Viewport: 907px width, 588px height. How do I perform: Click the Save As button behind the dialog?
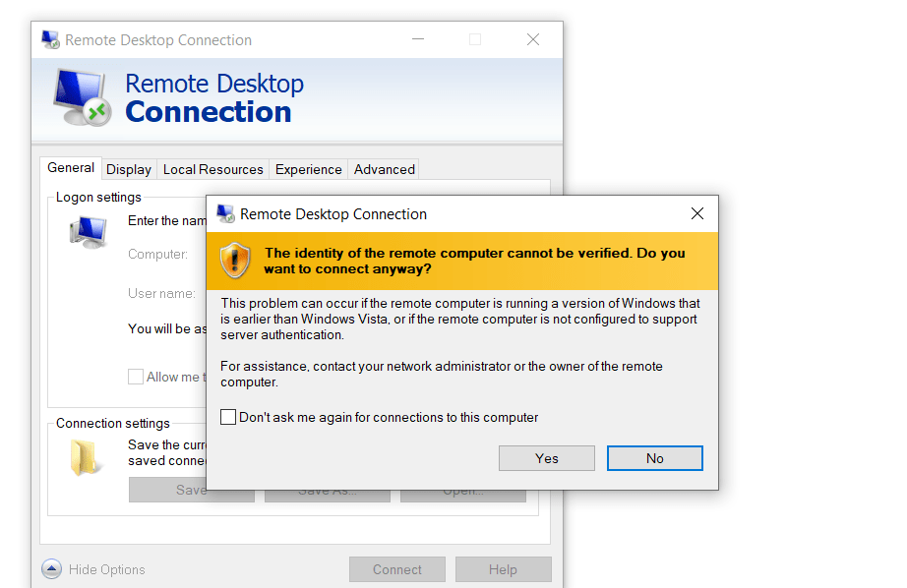(328, 496)
